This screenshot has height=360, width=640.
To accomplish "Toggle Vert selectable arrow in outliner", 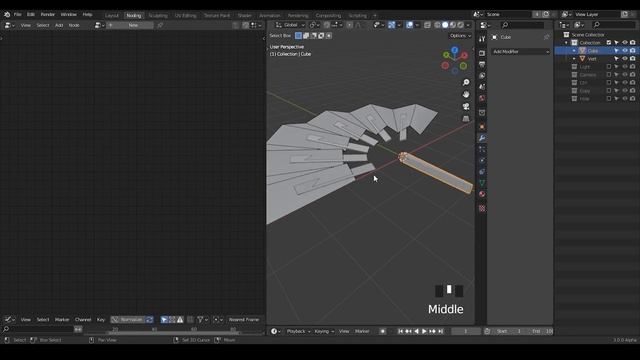I will (x=616, y=59).
